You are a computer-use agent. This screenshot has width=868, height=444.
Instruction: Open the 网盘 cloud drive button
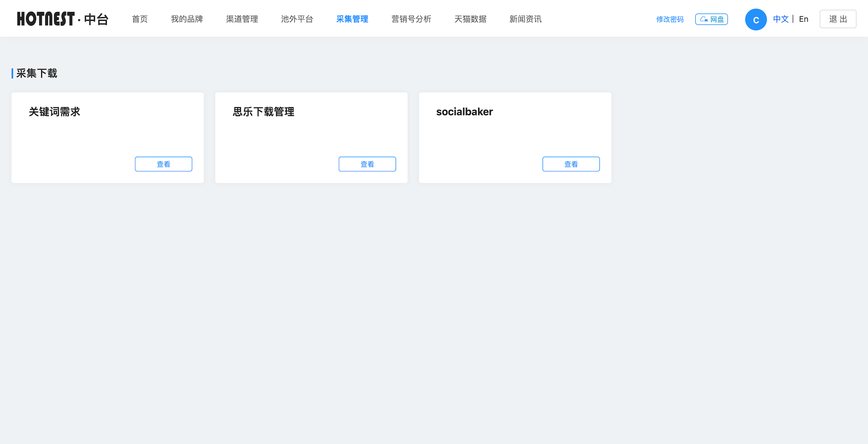pos(711,19)
